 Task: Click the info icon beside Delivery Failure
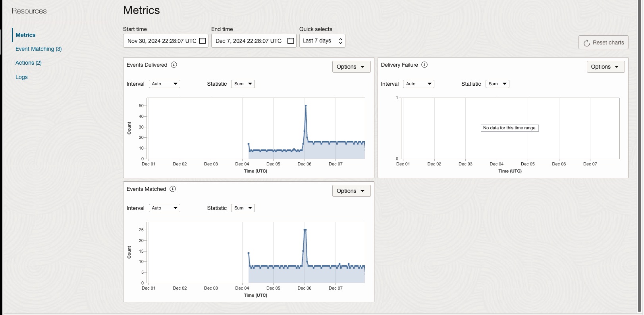pos(424,65)
